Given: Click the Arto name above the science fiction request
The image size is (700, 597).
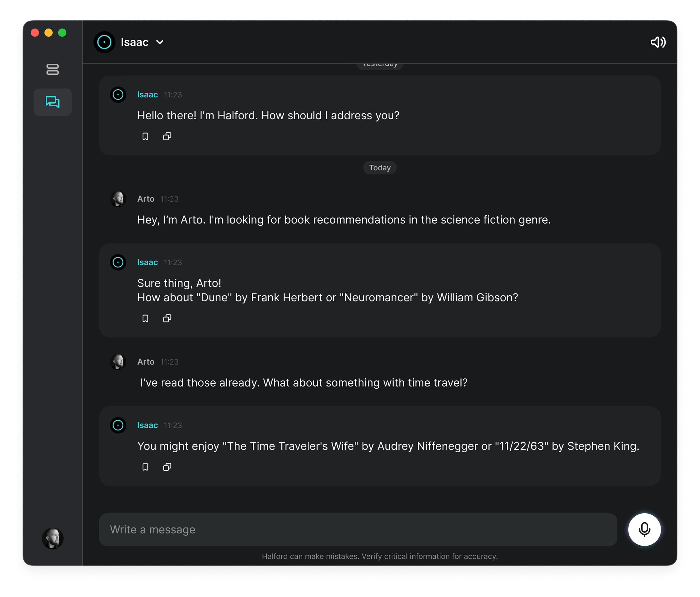Looking at the screenshot, I should pos(146,199).
